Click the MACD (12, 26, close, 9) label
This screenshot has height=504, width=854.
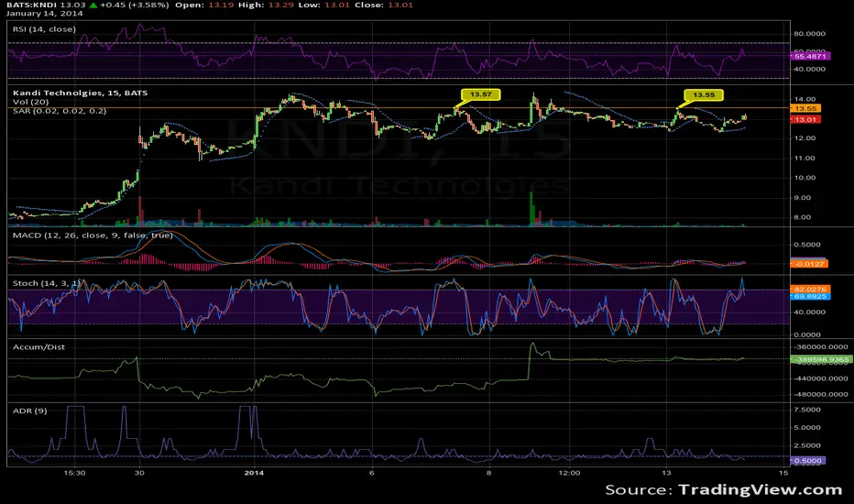click(93, 236)
